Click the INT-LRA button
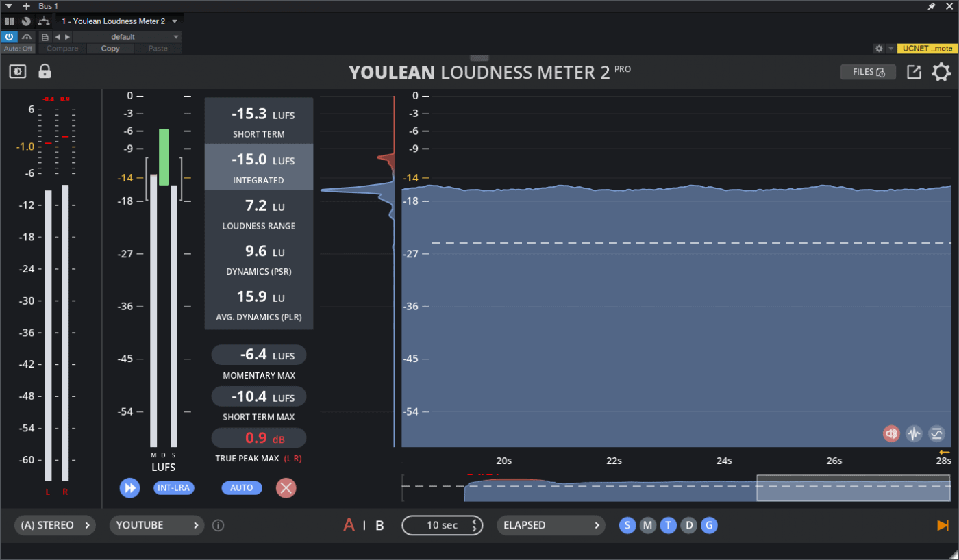This screenshot has height=560, width=959. click(174, 488)
